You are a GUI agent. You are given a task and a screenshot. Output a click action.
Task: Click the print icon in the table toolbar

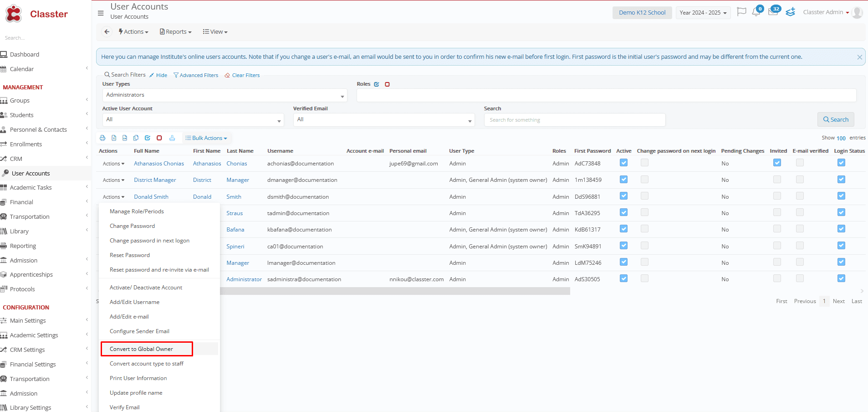click(102, 138)
